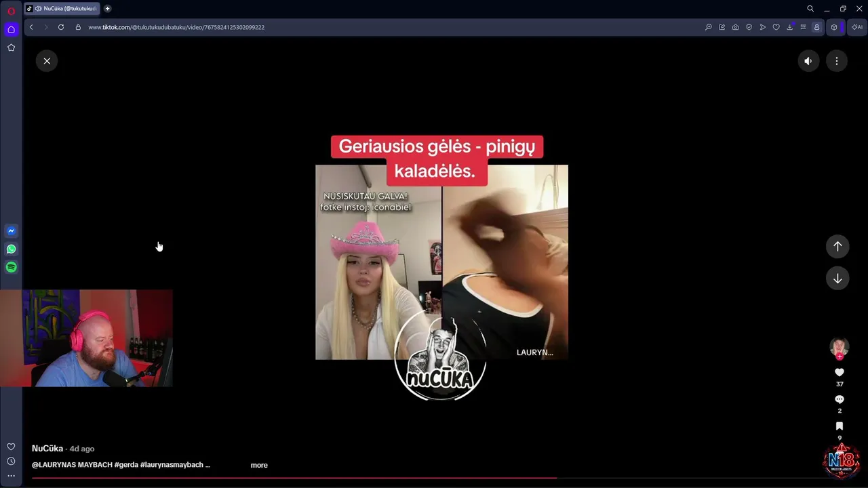Open the browser AI assistant button

point(857,27)
